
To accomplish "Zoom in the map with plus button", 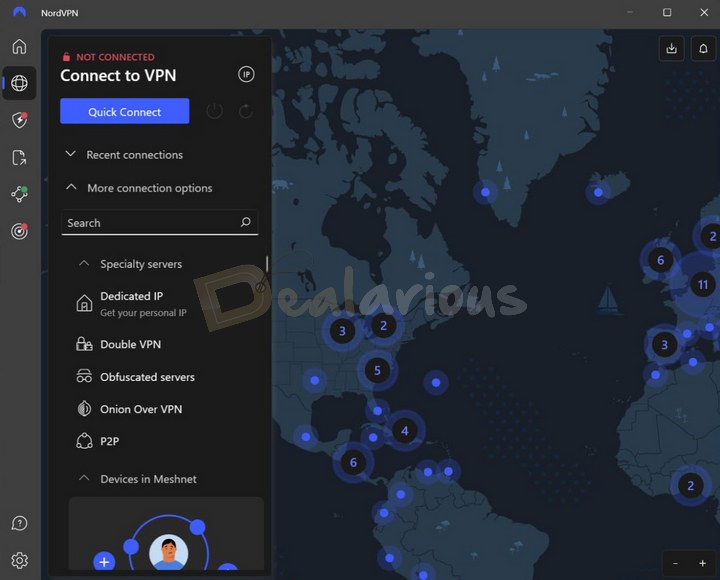I will 703,564.
